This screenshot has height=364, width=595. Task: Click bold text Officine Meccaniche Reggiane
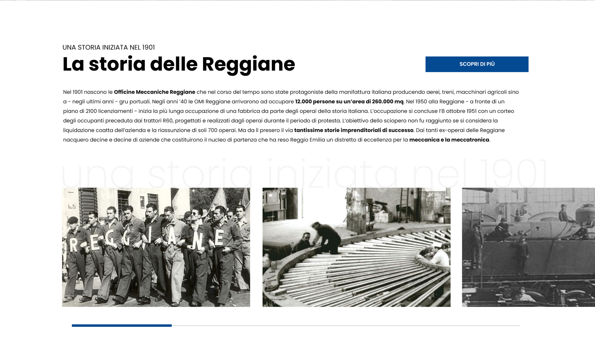pos(154,92)
